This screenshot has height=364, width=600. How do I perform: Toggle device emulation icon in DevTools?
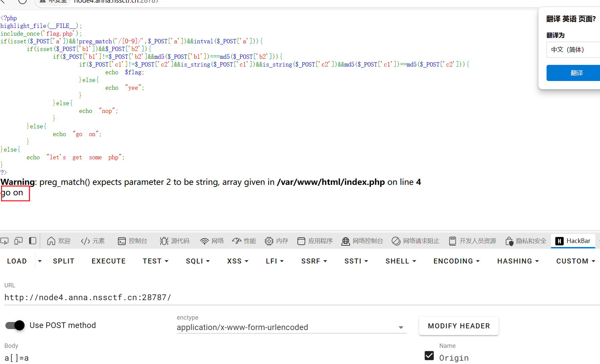[x=18, y=241]
